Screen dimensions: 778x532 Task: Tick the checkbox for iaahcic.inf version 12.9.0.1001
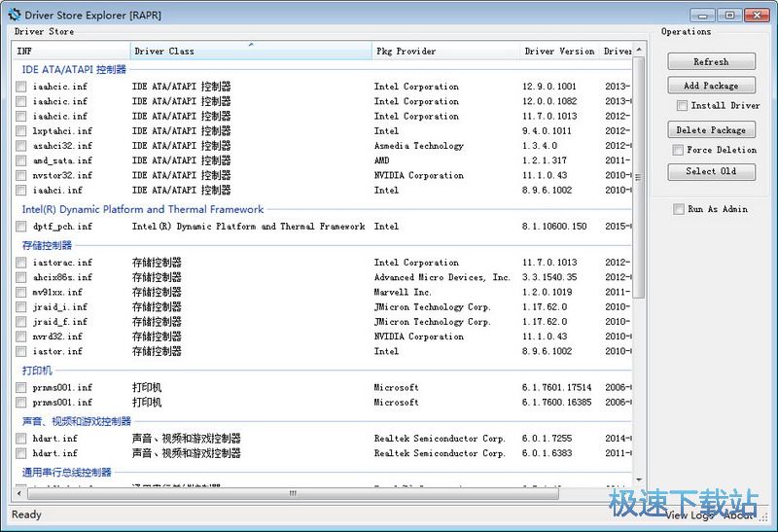point(21,87)
